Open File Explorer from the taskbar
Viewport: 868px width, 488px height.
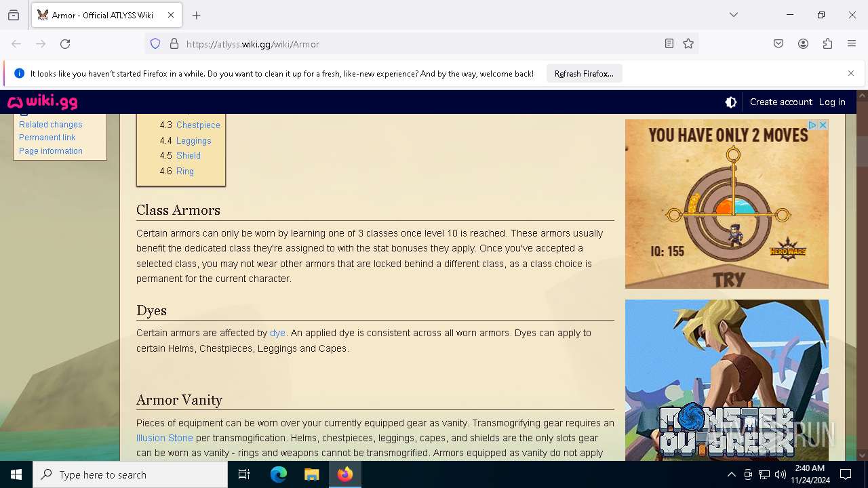coord(311,474)
